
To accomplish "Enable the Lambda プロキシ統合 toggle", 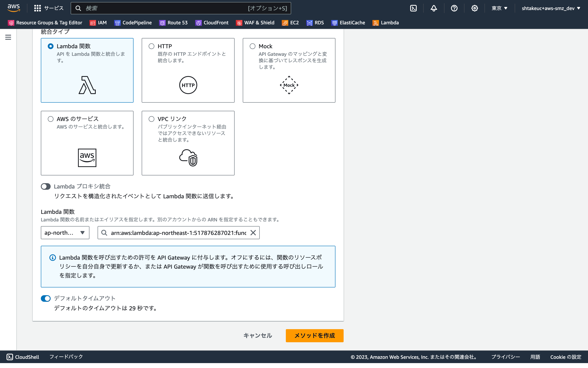I will tap(46, 186).
